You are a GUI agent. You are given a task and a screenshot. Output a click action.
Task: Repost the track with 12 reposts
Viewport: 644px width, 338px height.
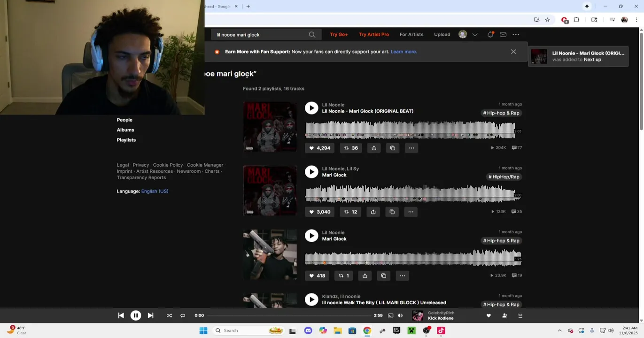click(x=350, y=212)
